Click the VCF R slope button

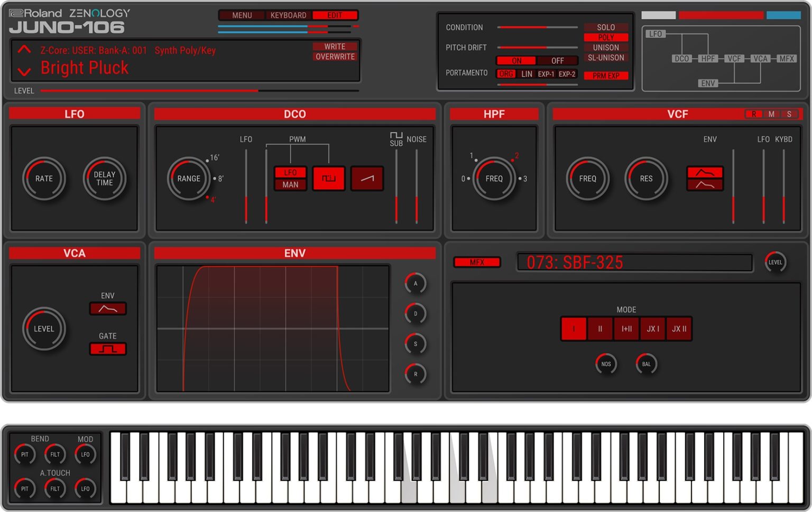coord(754,114)
